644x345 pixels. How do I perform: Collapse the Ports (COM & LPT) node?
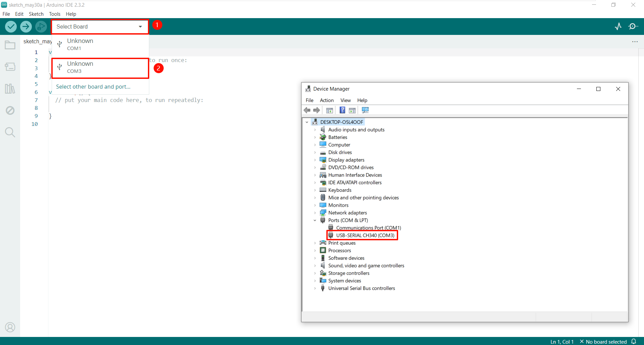[315, 220]
